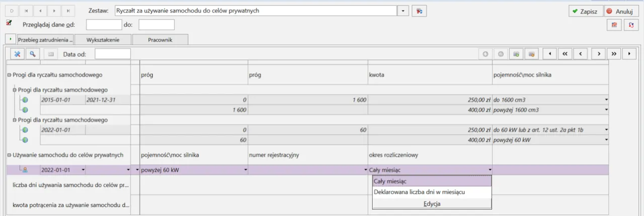Click the icon button right of Zestaw dropdown
This screenshot has height=216, width=644.
419,11
